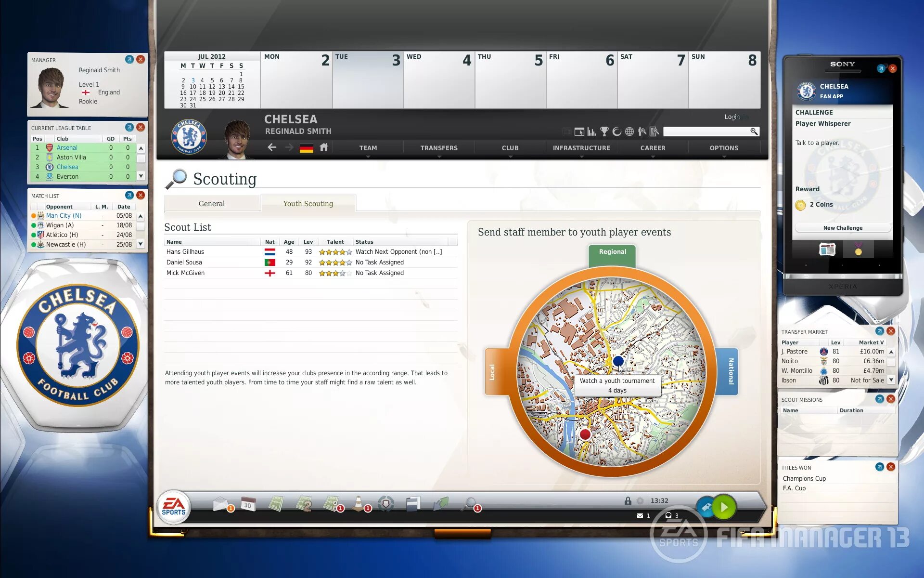Open Man City (N) match link
The width and height of the screenshot is (924, 578).
point(64,216)
